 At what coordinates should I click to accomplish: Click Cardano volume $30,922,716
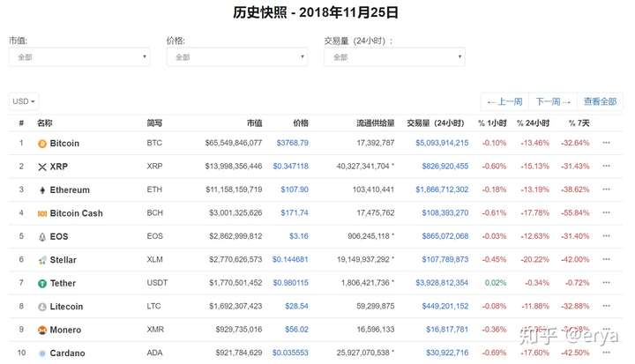point(447,353)
